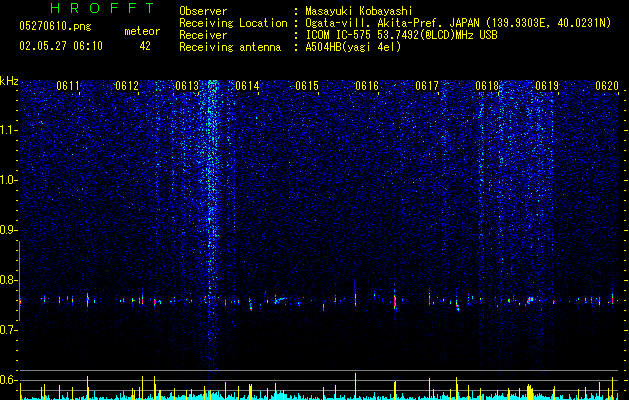Click the Observer name Masayuki Kobayashi
This screenshot has height=400, width=629.
[x=359, y=11]
